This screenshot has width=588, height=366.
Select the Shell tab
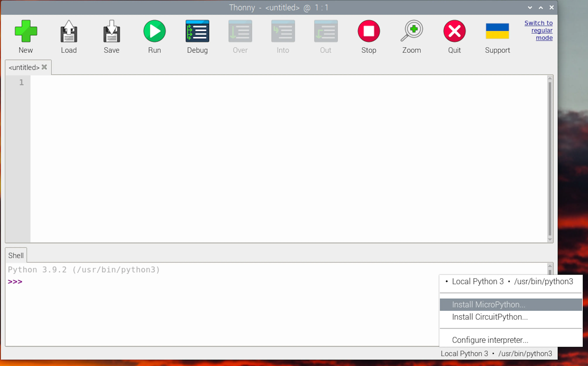16,255
